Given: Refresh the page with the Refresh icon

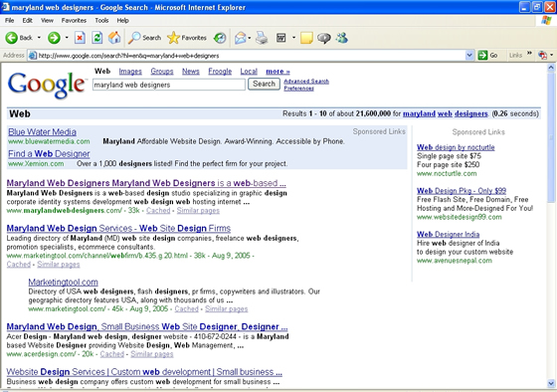Looking at the screenshot, I should [97, 38].
